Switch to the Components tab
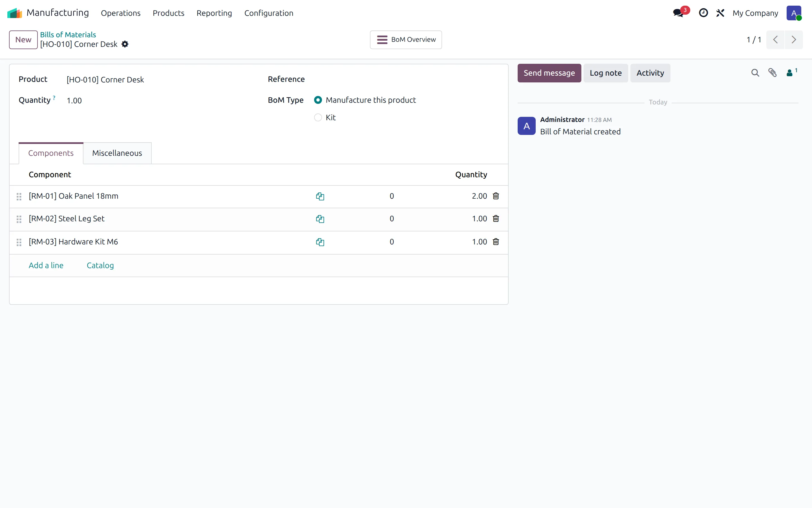Image resolution: width=812 pixels, height=508 pixels. pos(51,153)
